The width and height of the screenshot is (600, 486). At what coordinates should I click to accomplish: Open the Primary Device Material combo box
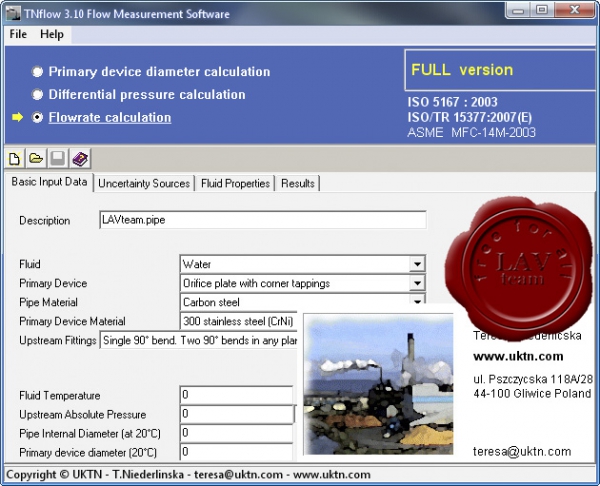point(238,321)
